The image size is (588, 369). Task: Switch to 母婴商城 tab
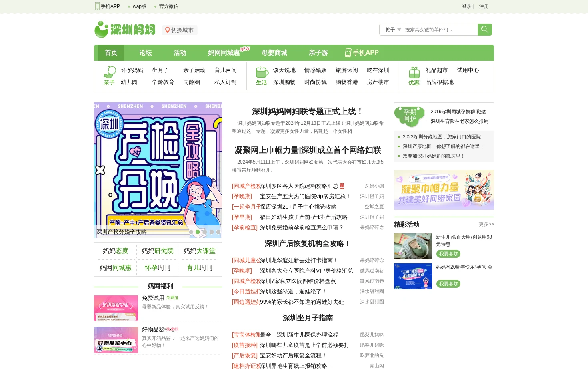(274, 53)
